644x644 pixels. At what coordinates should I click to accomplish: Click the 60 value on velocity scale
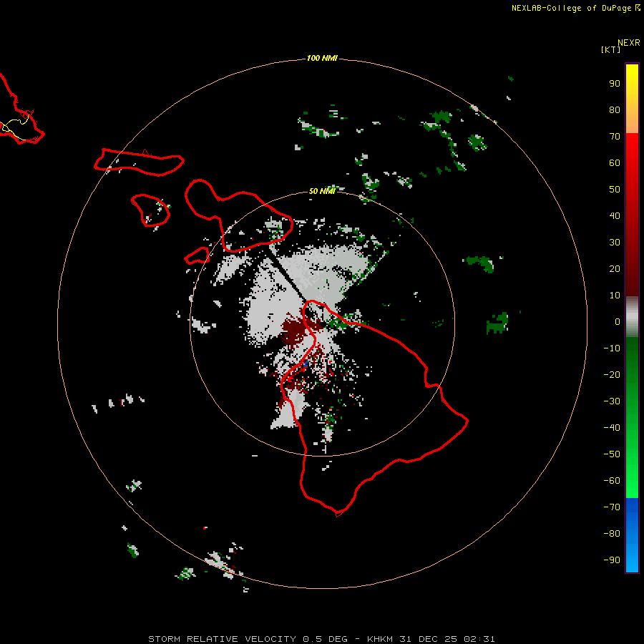coord(615,162)
